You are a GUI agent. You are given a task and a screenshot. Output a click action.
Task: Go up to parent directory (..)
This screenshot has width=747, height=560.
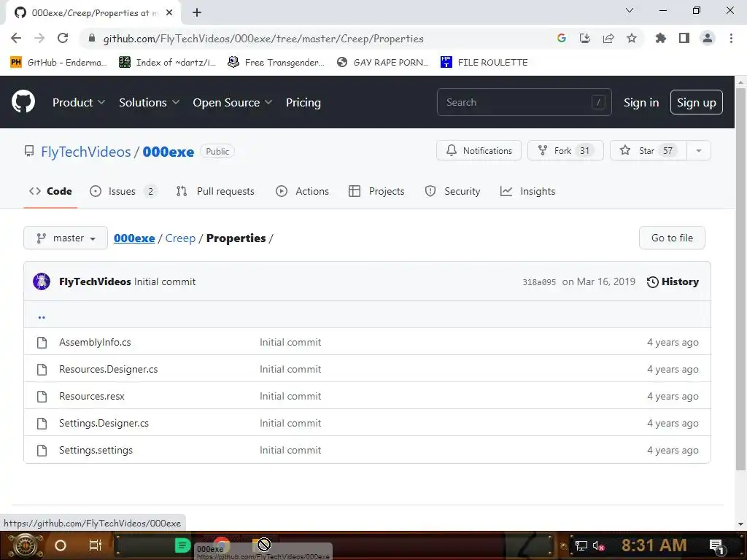(x=42, y=316)
